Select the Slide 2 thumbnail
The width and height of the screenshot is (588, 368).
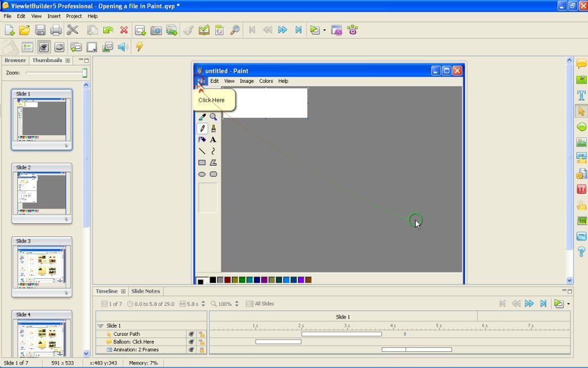(x=41, y=193)
